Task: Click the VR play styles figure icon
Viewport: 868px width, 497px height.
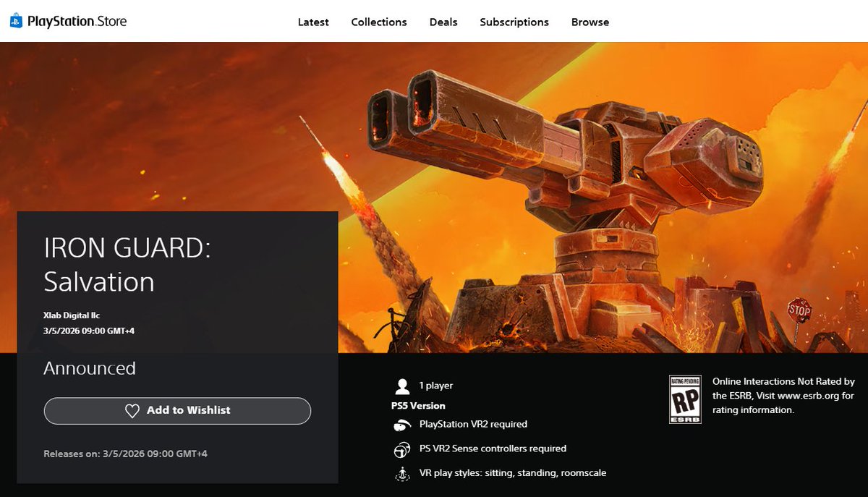Action: tap(401, 472)
